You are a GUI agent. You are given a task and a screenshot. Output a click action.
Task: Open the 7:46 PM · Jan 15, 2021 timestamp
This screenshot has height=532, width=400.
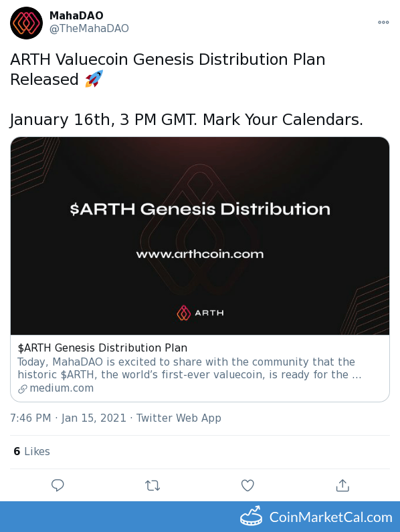coord(68,418)
